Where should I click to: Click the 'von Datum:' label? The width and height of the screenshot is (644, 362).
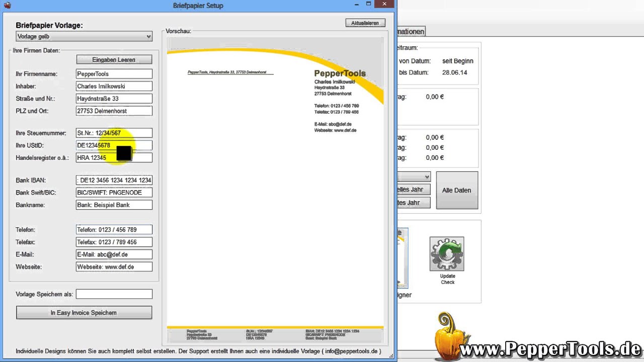coord(415,61)
